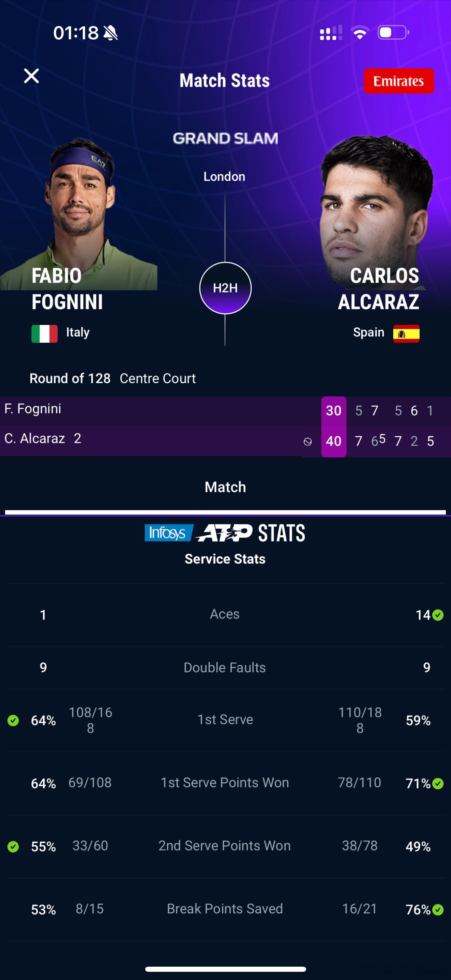This screenshot has height=980, width=451.
Task: Tap the green checkmark next to 14 aces
Action: [438, 615]
